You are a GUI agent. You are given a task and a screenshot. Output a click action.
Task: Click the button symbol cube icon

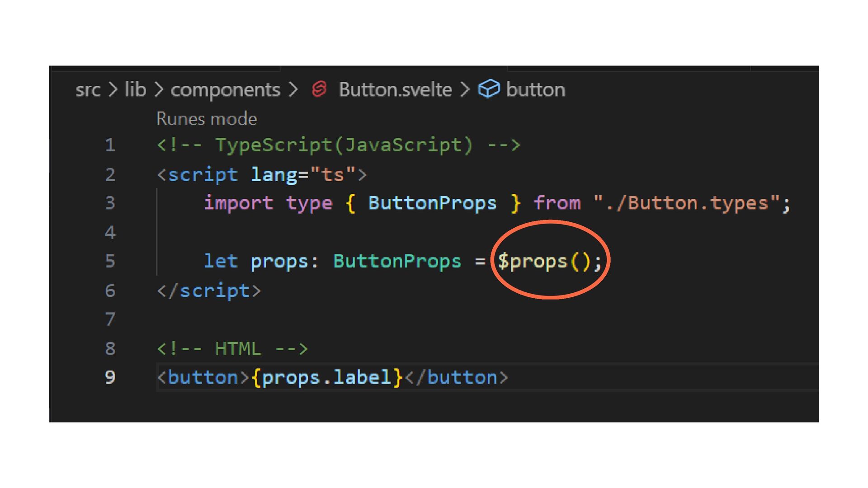[489, 89]
